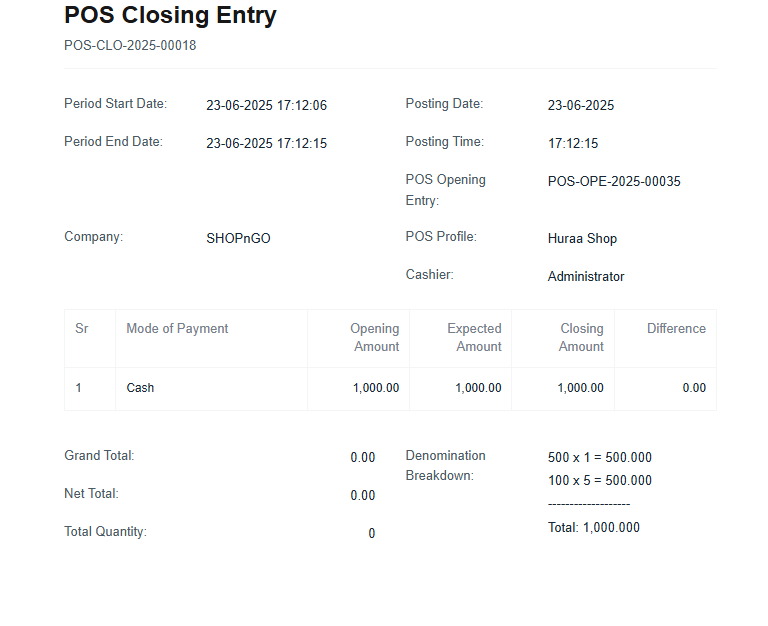The height and width of the screenshot is (626, 768).
Task: Click the POS Profile Huraa Shop
Action: [582, 239]
